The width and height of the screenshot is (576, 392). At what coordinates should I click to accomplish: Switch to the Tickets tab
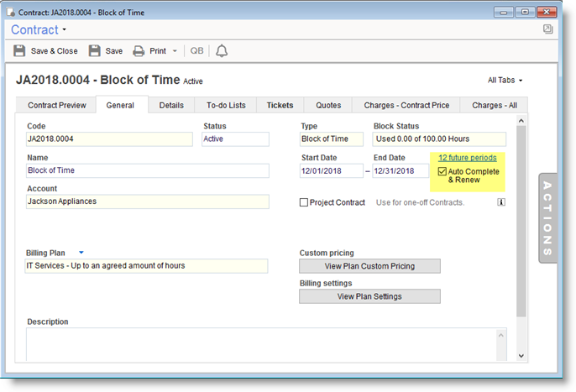(280, 105)
